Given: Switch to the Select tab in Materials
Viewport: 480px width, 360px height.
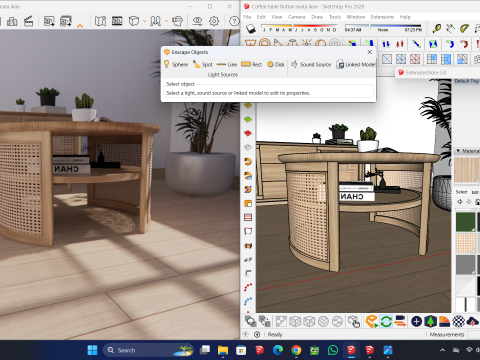Looking at the screenshot, I should point(462,192).
